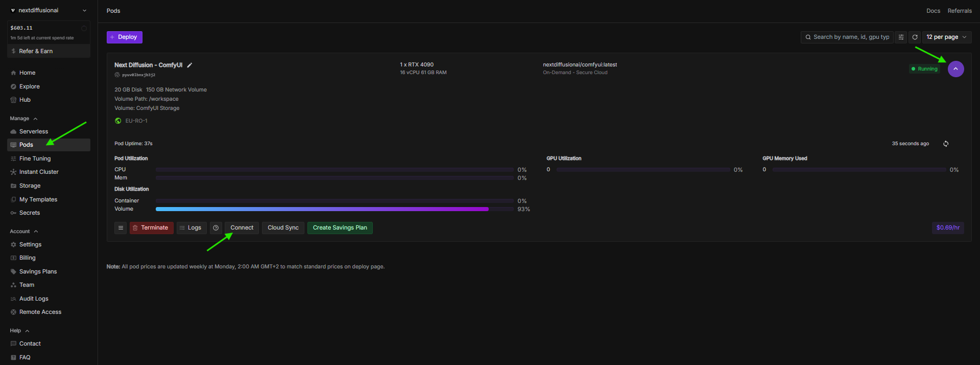Click the purple Deploy button
This screenshot has height=365, width=980.
coord(125,37)
